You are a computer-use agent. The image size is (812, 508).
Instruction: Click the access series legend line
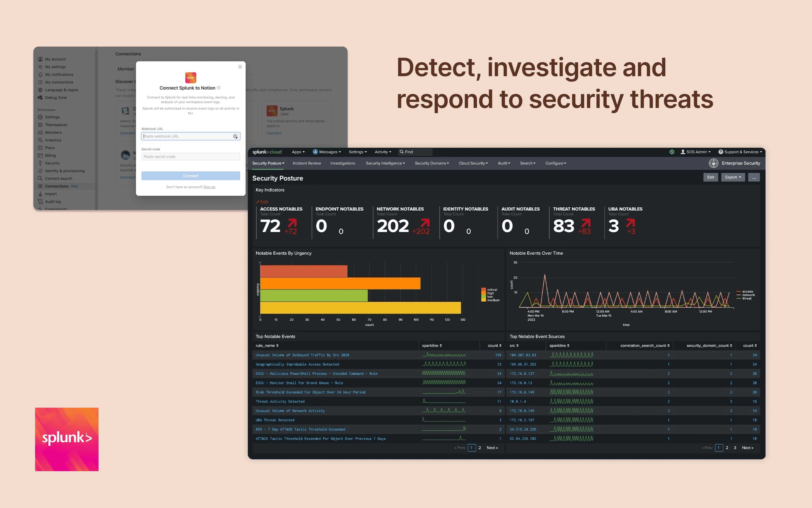(x=738, y=292)
